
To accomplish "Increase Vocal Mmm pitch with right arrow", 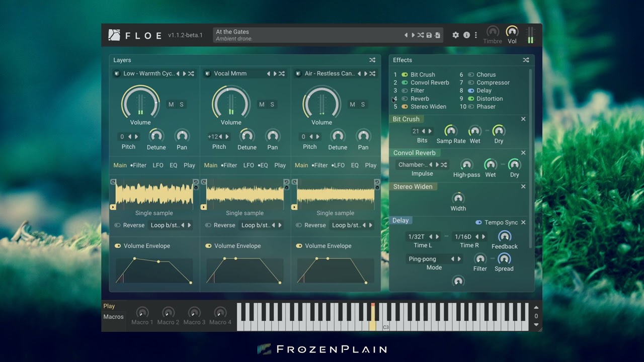I will click(x=227, y=137).
